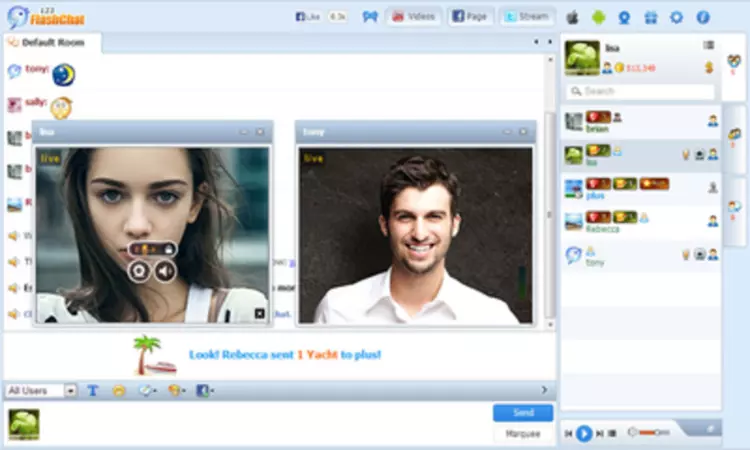Image resolution: width=750 pixels, height=450 pixels.
Task: Select the text format T icon
Action: point(93,391)
